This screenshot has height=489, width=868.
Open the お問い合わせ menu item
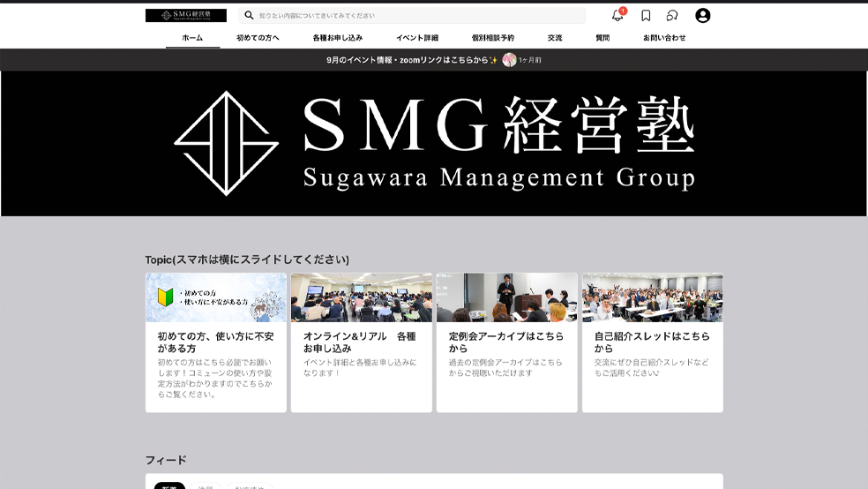tap(664, 38)
